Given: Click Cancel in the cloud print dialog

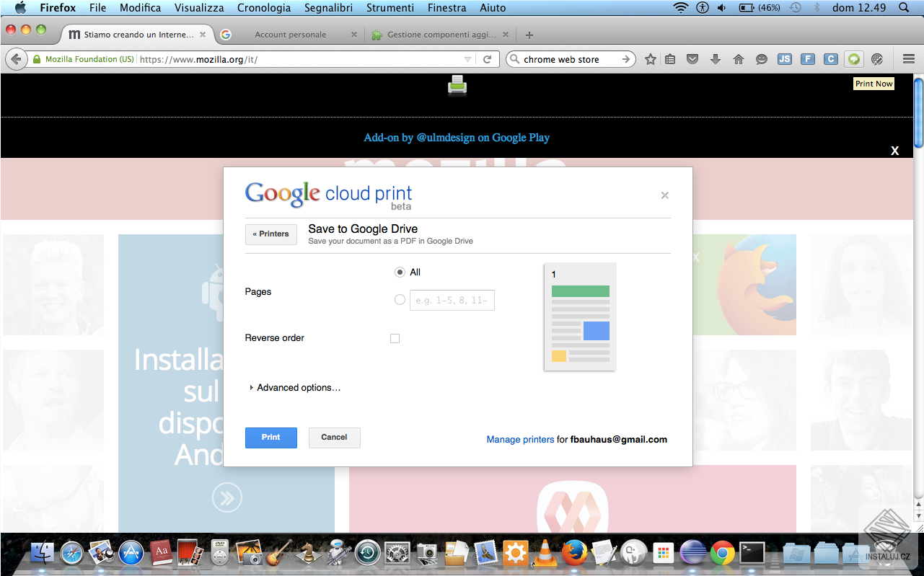Looking at the screenshot, I should point(334,438).
